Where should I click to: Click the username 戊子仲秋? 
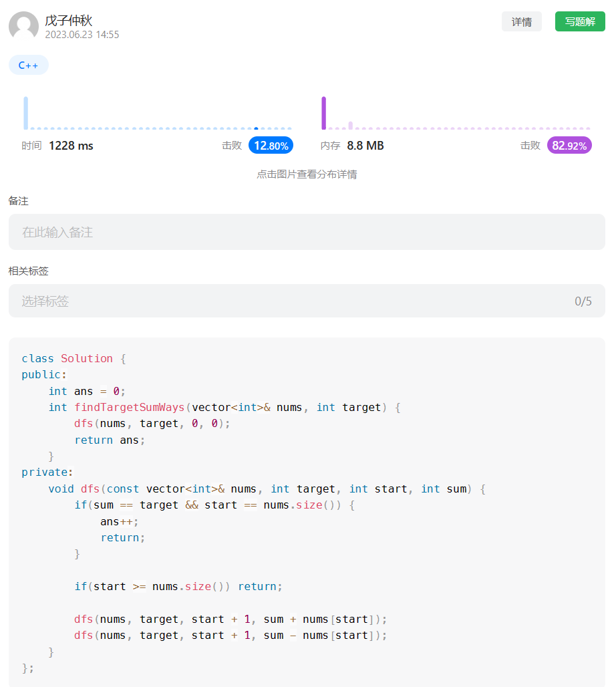[69, 20]
